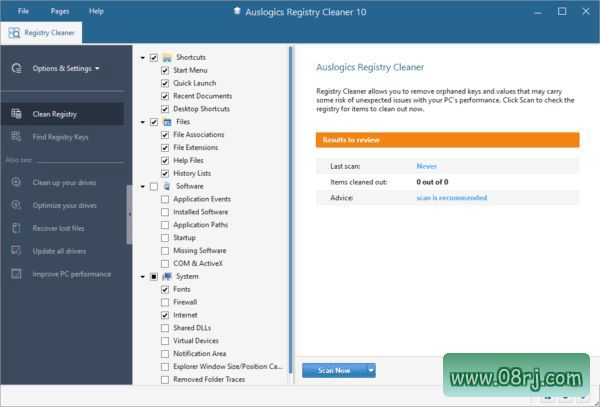The image size is (600, 407).
Task: Click the Update all drivers icon
Action: 16,251
